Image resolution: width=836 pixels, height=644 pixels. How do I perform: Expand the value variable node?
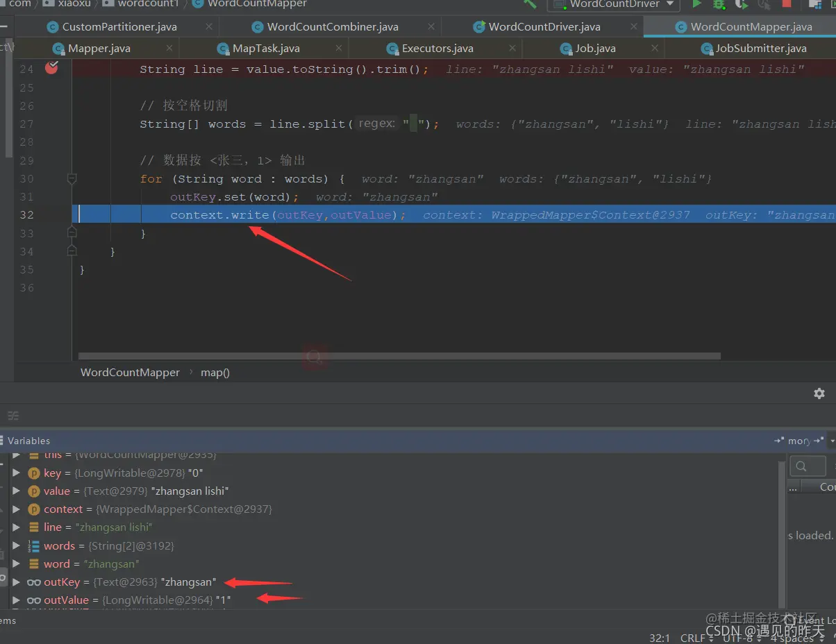click(16, 491)
